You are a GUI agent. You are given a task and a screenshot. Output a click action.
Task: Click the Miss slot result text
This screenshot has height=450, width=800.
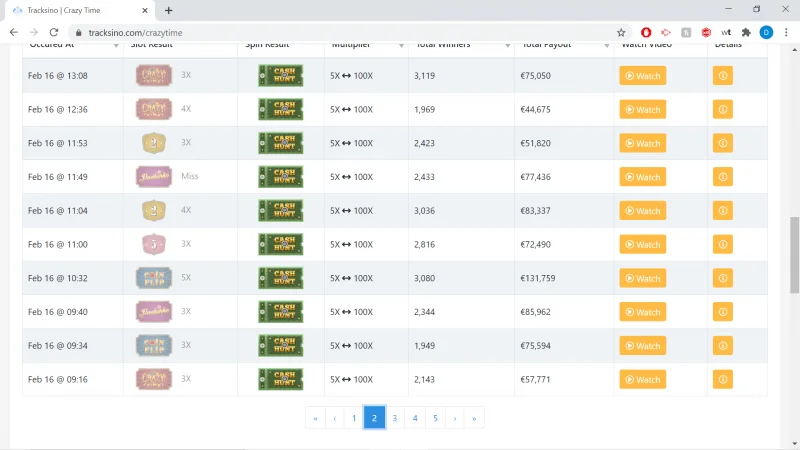coord(190,176)
